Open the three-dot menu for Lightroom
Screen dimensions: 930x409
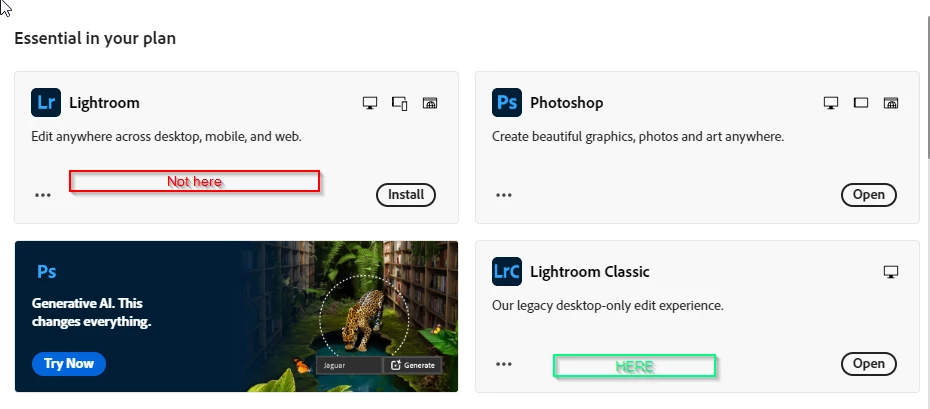point(43,195)
